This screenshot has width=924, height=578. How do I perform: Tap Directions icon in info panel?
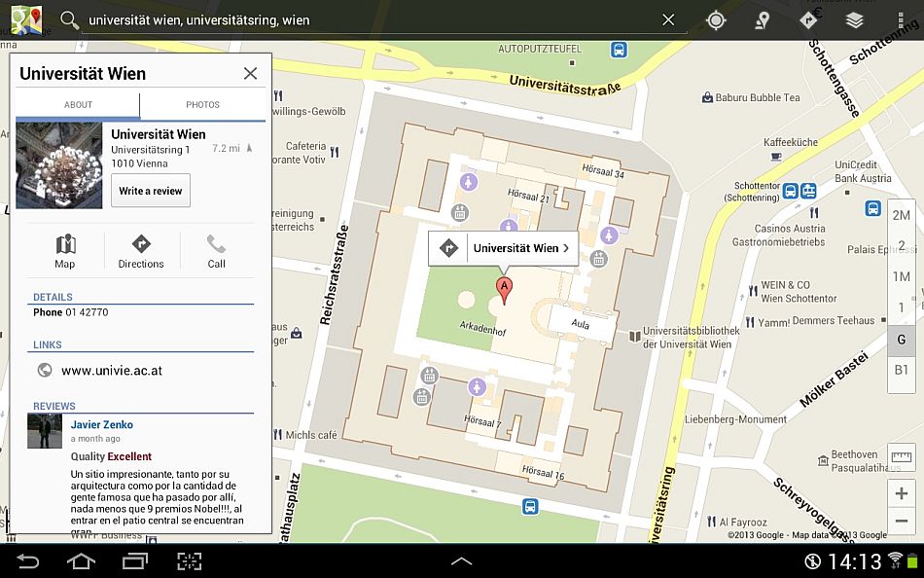pos(141,251)
